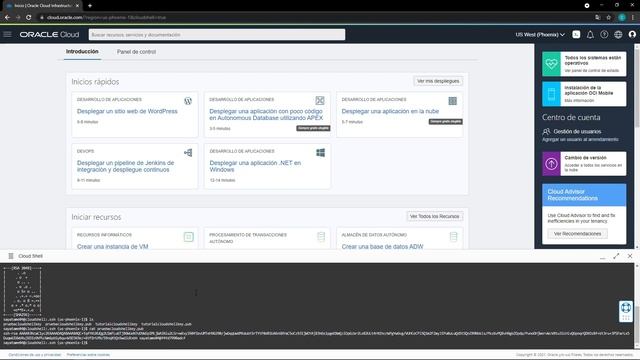Open Desplegar una aplicación .NET en Windows
This screenshot has width=640, height=360.
[x=255, y=166]
